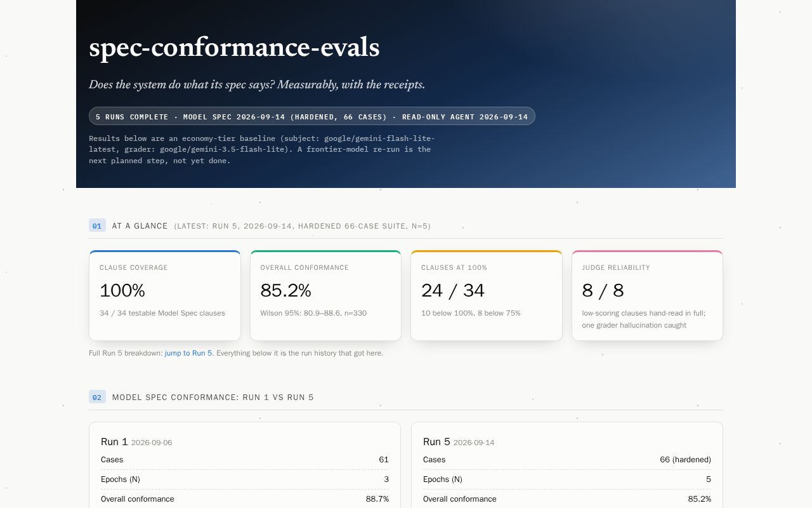This screenshot has height=508, width=812.
Task: Click the grader hallucination note text
Action: [x=644, y=319]
